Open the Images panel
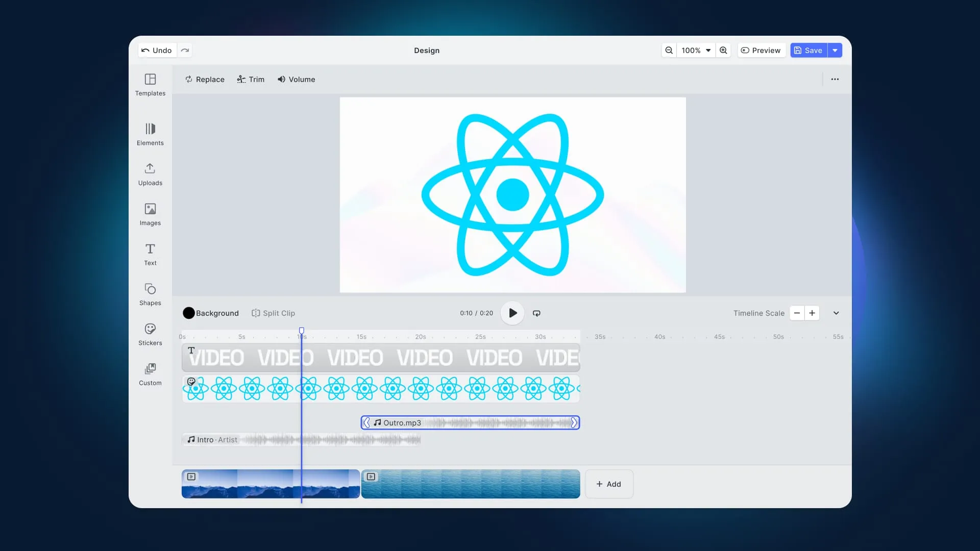Screen dimensions: 980x551 click(x=150, y=214)
